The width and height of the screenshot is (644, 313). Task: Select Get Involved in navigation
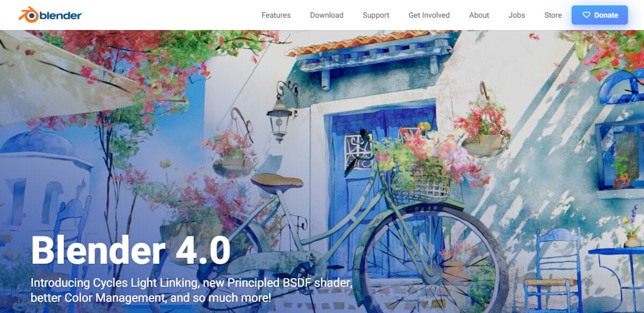[x=429, y=15]
